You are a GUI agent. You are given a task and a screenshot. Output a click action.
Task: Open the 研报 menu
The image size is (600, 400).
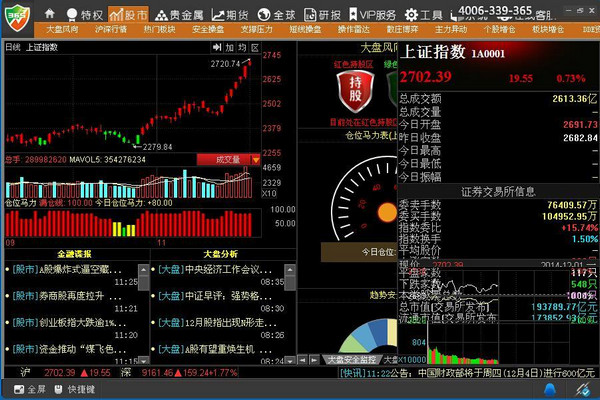pos(322,15)
